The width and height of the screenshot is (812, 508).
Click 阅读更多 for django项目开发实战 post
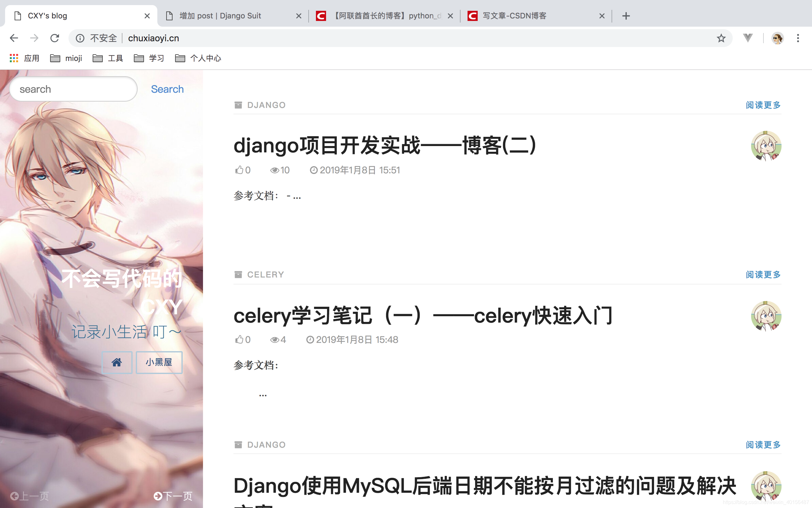pos(763,105)
